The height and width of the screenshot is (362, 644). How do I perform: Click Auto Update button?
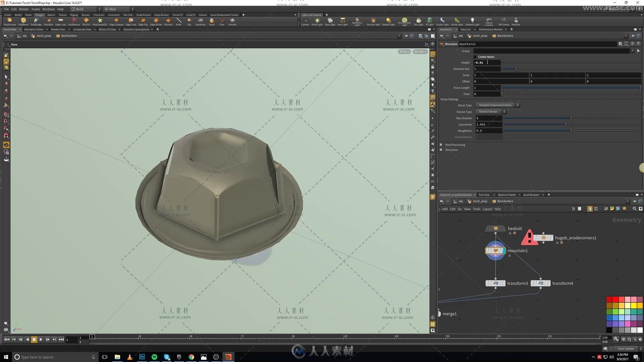(626, 349)
